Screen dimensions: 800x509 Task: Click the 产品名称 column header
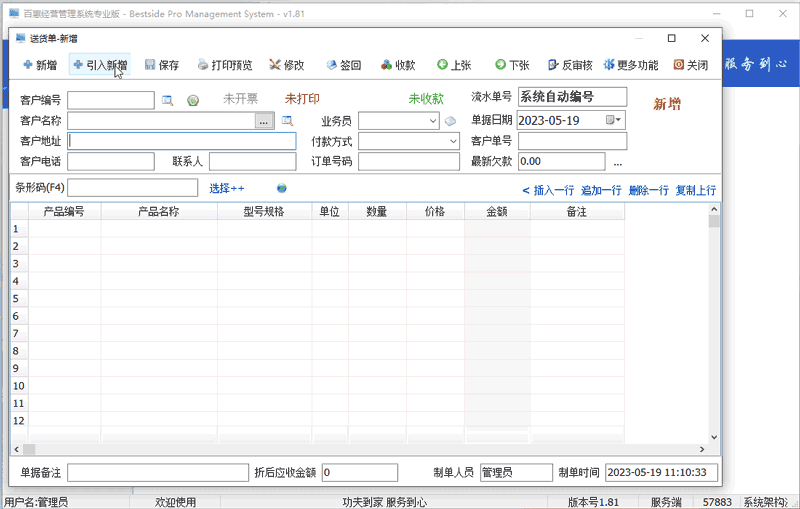pos(159,212)
